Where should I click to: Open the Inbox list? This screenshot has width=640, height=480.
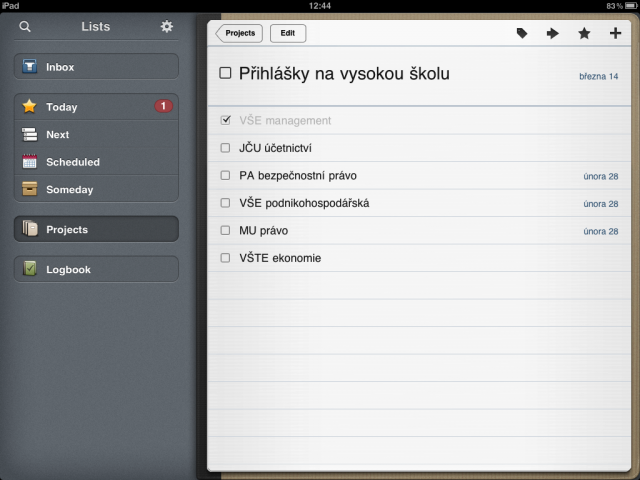(96, 66)
